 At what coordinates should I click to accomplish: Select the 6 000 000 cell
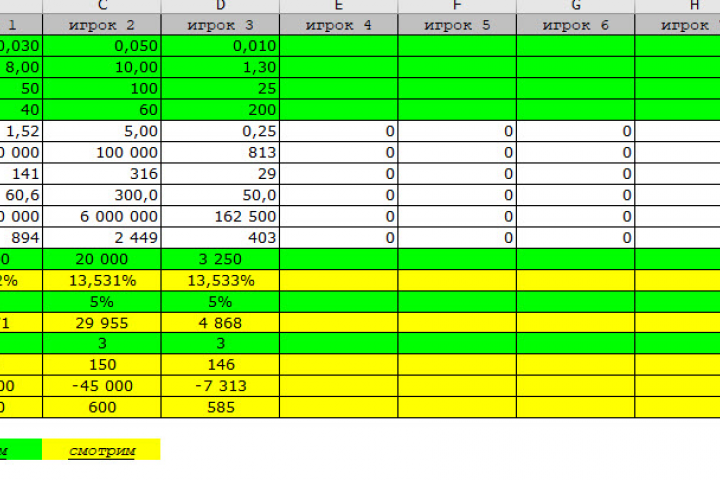(102, 216)
